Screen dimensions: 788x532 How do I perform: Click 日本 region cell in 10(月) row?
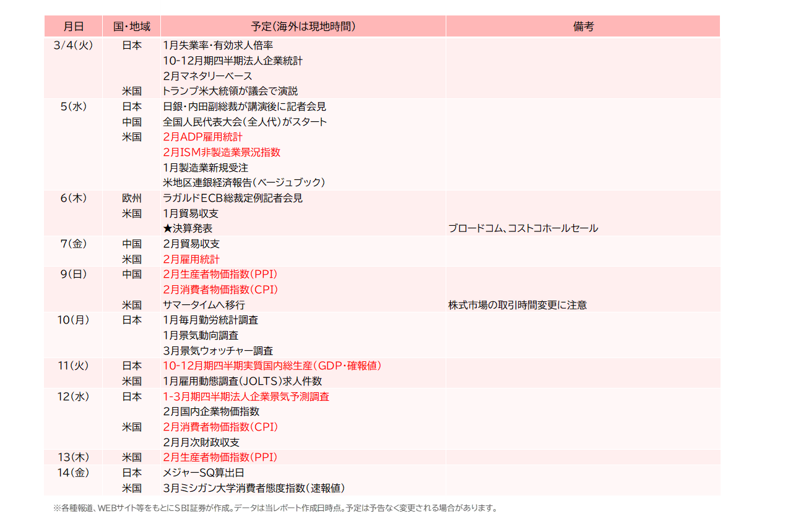132,320
